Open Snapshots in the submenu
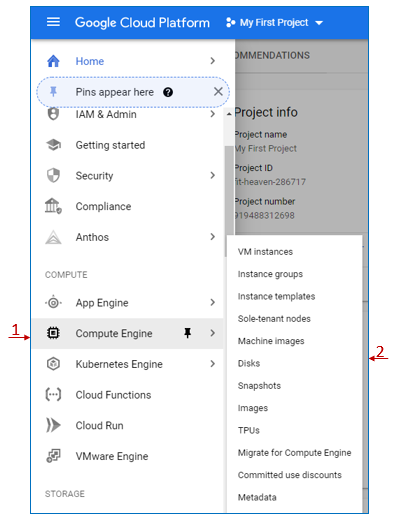 [x=259, y=386]
